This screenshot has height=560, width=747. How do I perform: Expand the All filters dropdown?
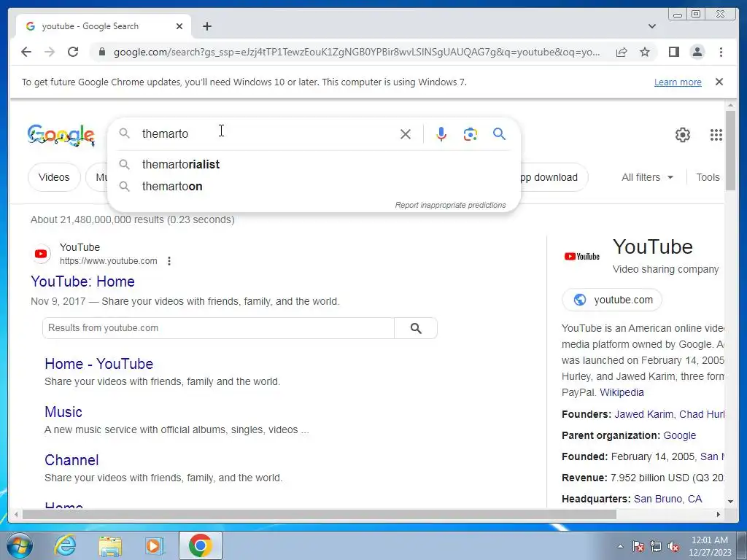tap(647, 177)
